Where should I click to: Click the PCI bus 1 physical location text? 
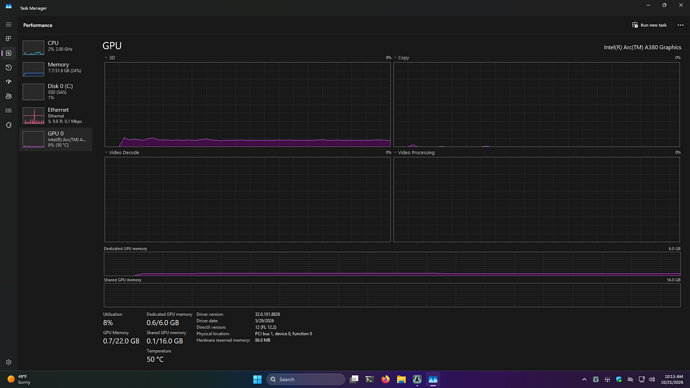pos(283,334)
